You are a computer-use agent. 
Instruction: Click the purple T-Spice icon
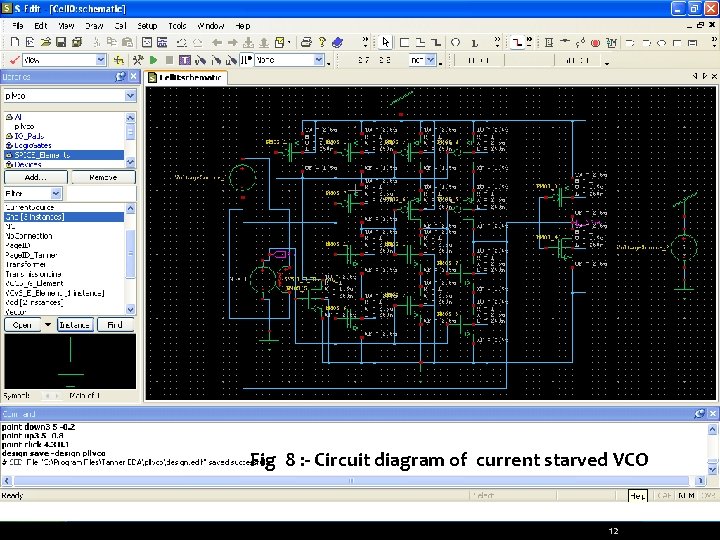tap(185, 60)
